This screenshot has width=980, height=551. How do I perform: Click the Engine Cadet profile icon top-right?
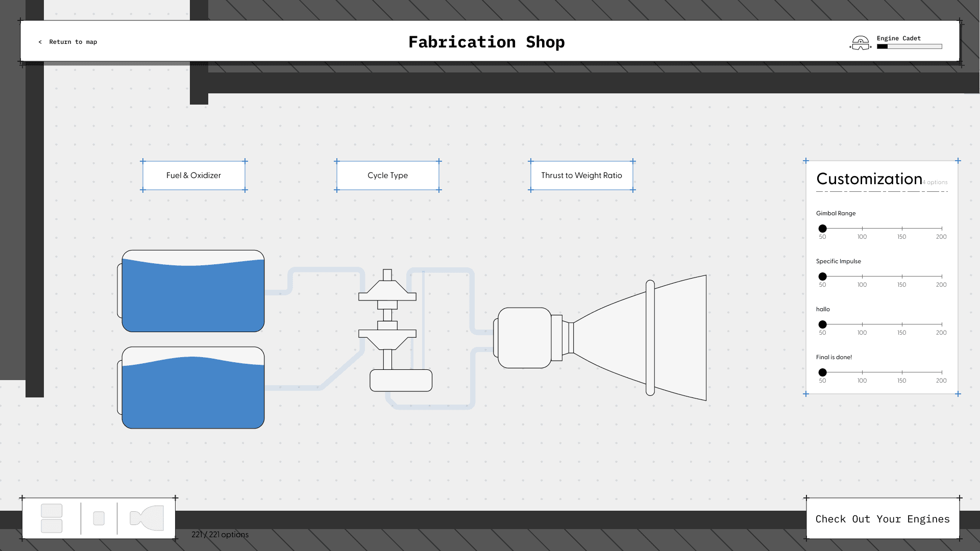[x=861, y=42]
